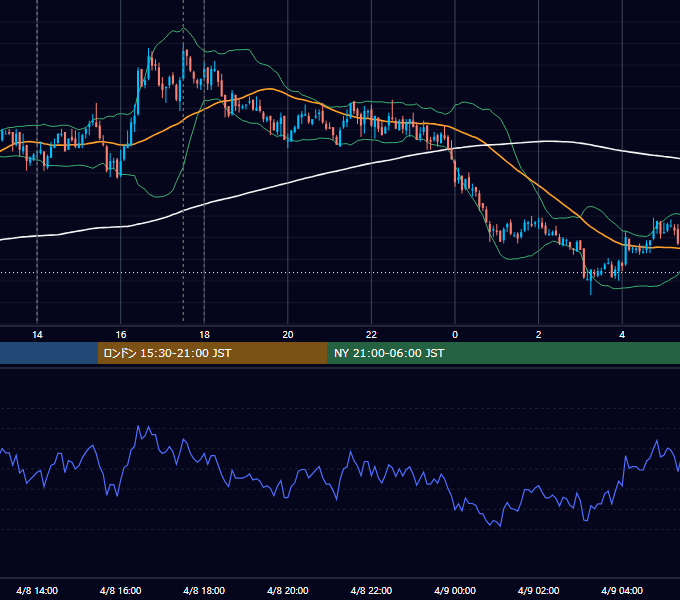Click the 4 hour label on price chart axis
680x600 pixels.
(x=622, y=335)
